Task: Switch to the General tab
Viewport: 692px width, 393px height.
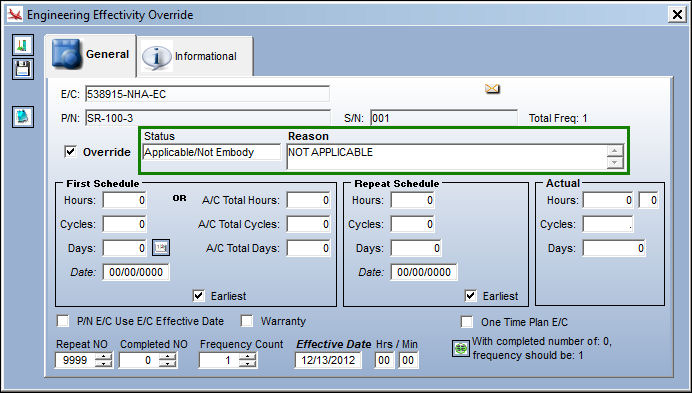Action: (90, 54)
